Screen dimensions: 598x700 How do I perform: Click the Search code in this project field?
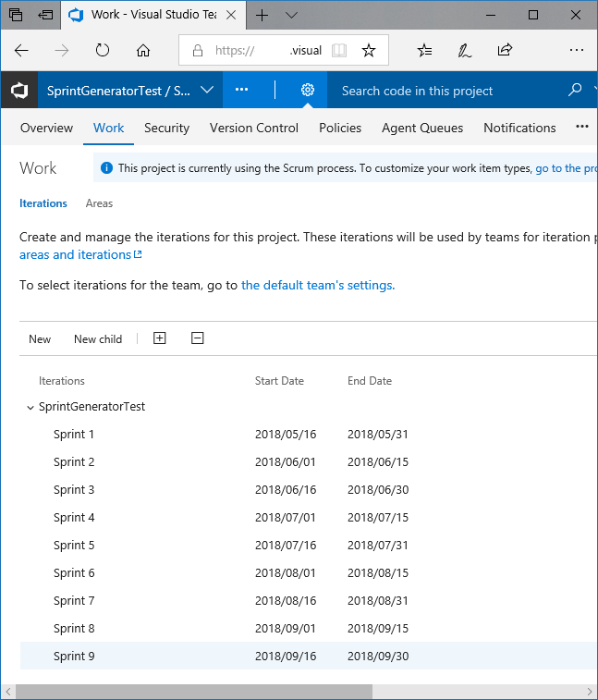pyautogui.click(x=446, y=91)
